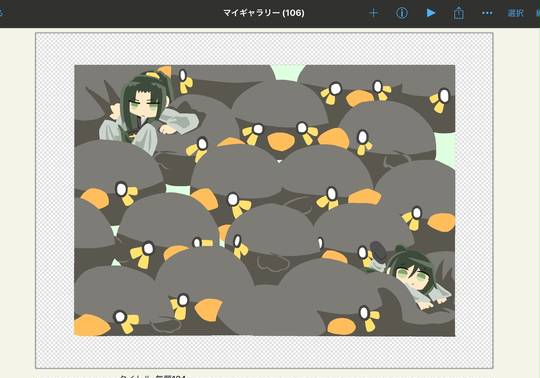Tap the cut-off button right of 選択

point(538,13)
